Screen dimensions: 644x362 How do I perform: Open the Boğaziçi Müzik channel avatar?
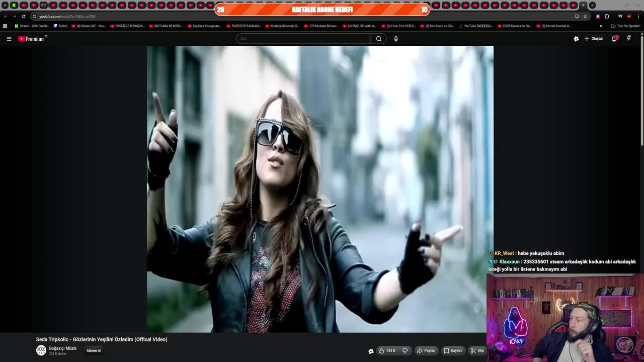(41, 350)
